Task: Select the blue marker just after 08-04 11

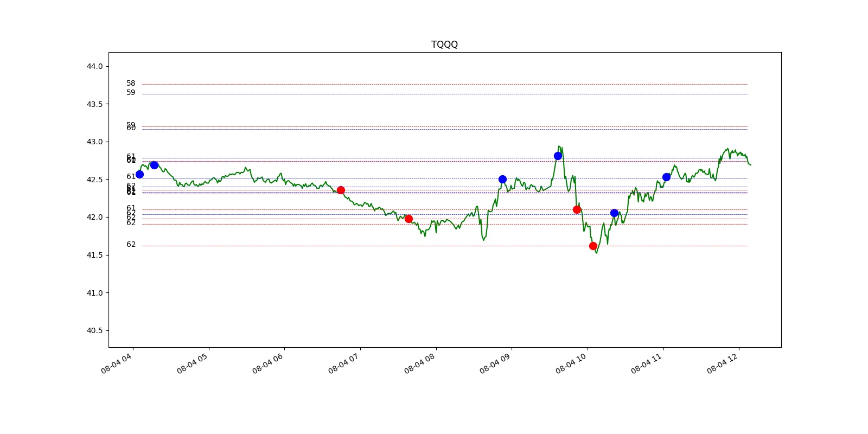Action: (666, 177)
